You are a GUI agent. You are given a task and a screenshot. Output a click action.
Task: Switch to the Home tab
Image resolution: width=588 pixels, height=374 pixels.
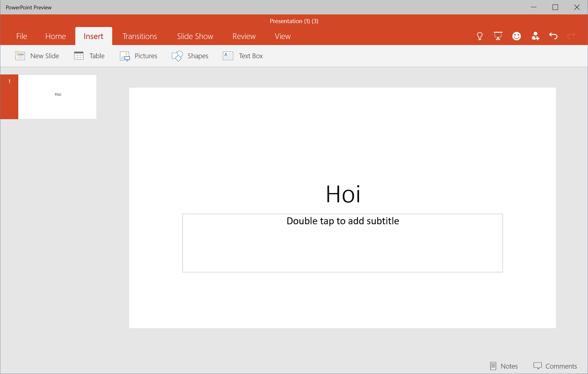pyautogui.click(x=55, y=36)
